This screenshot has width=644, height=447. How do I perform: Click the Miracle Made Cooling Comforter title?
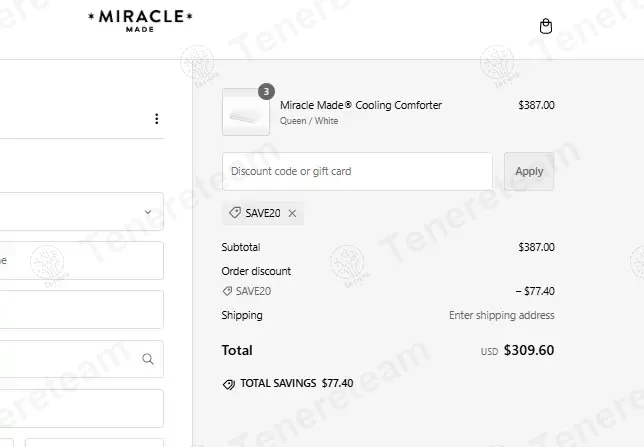[x=360, y=105]
